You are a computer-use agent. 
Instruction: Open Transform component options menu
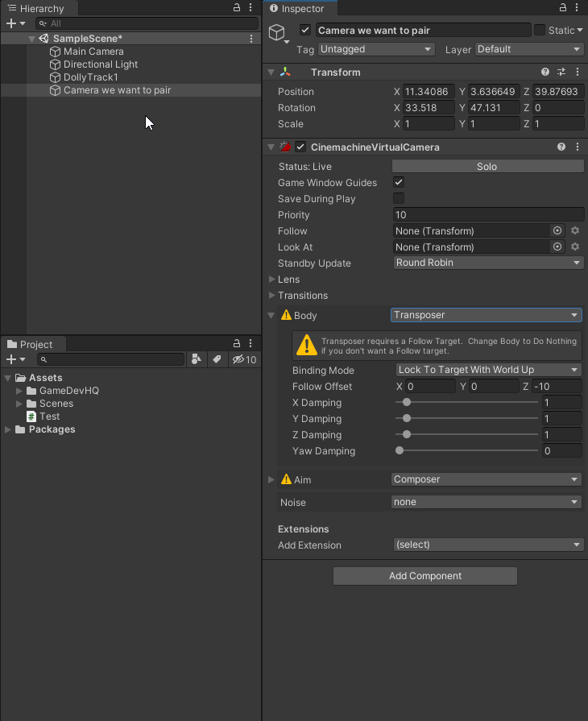(x=578, y=72)
